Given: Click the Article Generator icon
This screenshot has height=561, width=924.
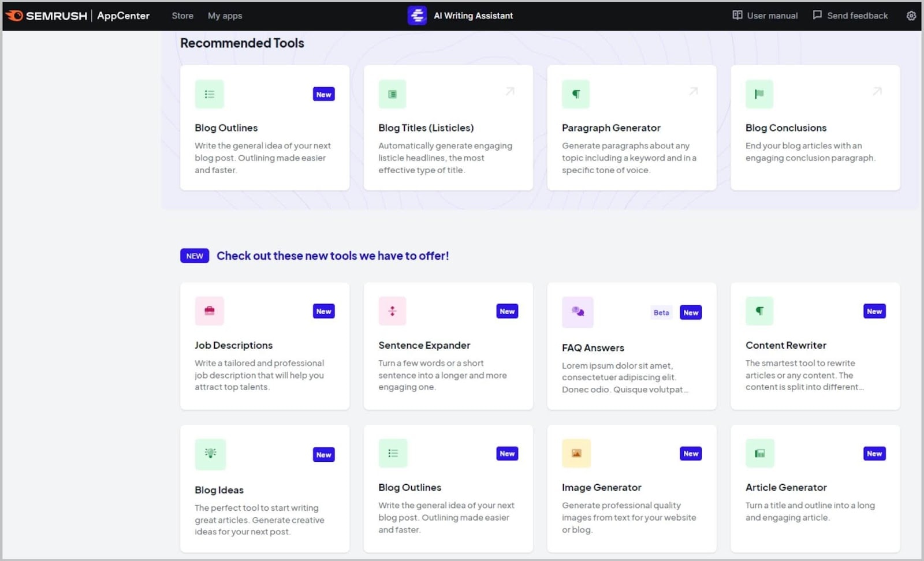Looking at the screenshot, I should click(759, 454).
